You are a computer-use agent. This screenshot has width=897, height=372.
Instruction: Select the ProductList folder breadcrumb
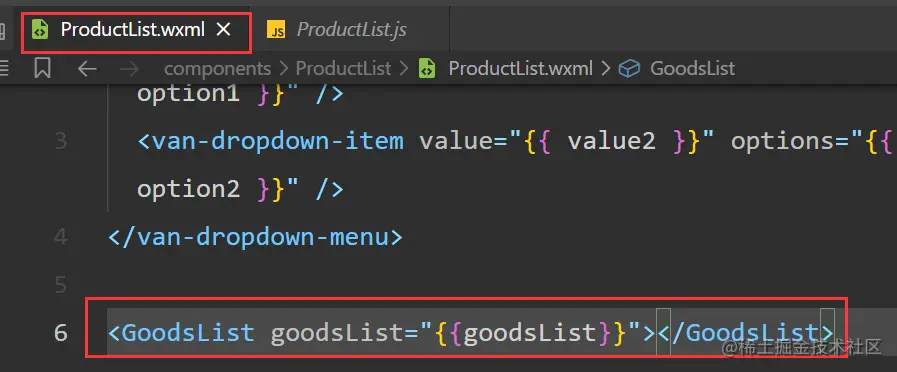(x=343, y=69)
